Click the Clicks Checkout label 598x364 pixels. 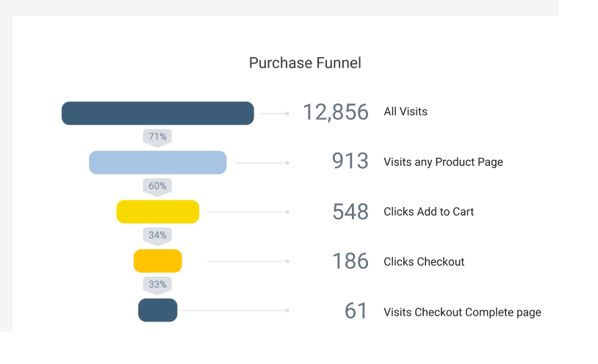coord(424,262)
